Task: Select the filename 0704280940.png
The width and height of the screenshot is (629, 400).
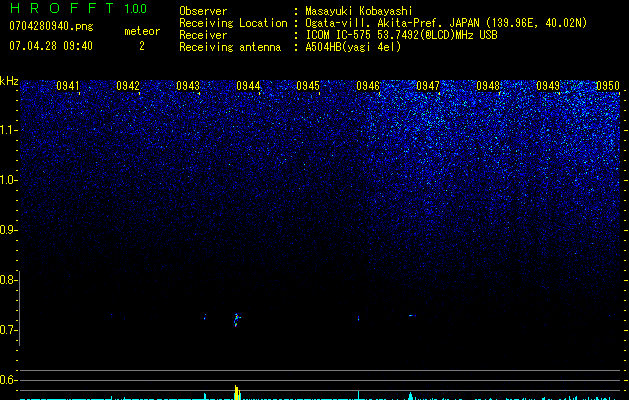Action: coord(51,26)
